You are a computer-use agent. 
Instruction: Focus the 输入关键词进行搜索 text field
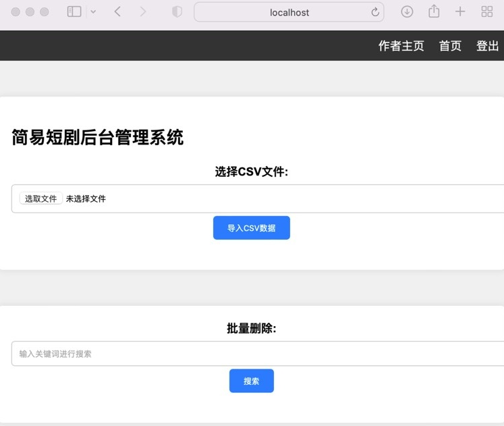(258, 354)
